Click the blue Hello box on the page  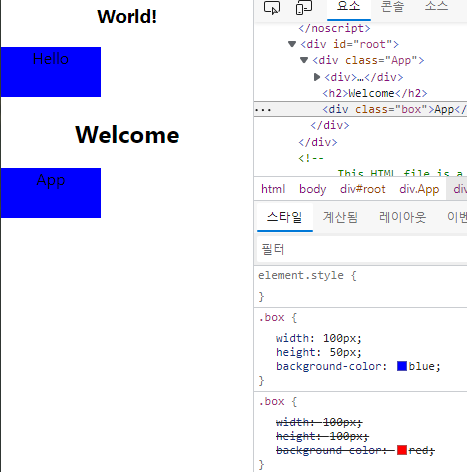(x=51, y=72)
